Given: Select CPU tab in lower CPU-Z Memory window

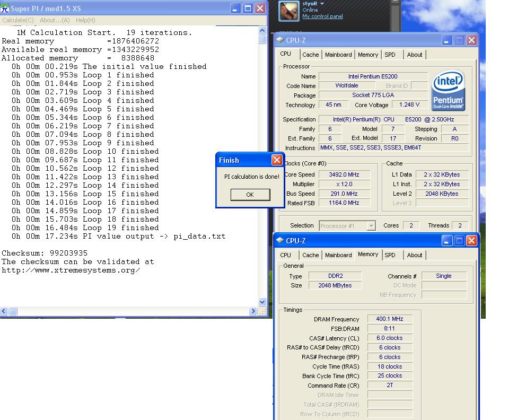Looking at the screenshot, I should (285, 255).
